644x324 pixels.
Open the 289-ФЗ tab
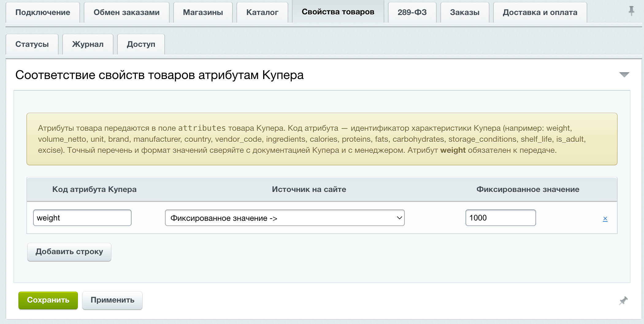point(412,12)
